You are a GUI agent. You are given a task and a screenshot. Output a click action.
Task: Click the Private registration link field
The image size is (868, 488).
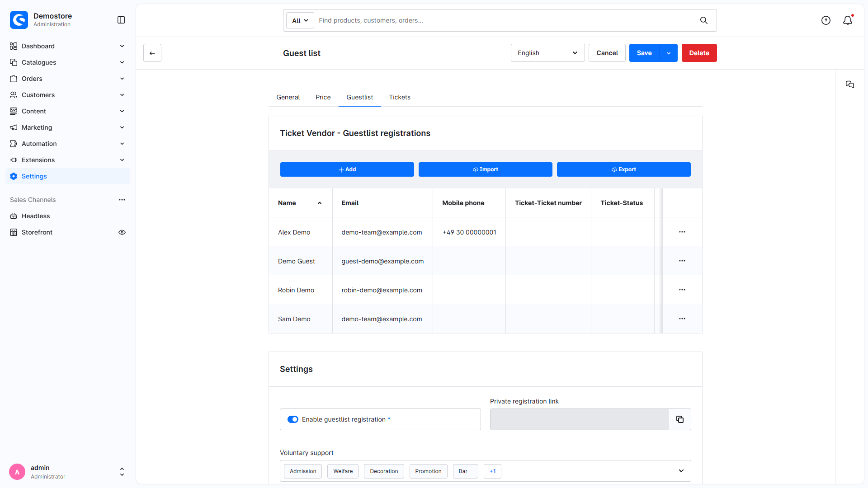click(579, 419)
